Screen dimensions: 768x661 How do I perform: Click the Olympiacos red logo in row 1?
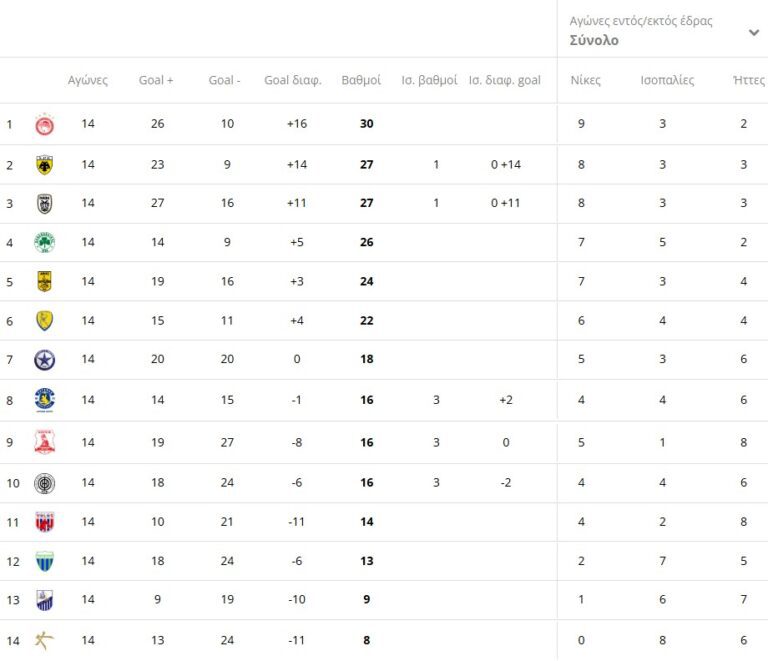tap(45, 125)
